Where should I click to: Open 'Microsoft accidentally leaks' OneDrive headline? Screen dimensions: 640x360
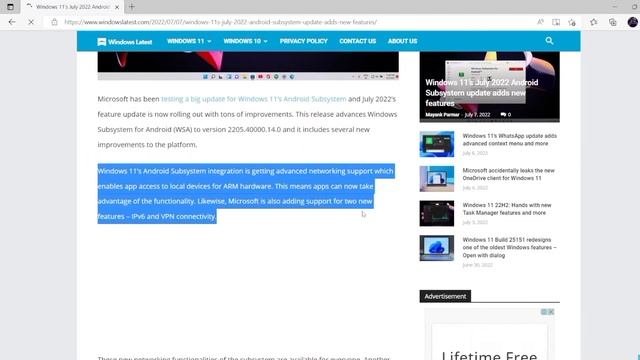508,174
